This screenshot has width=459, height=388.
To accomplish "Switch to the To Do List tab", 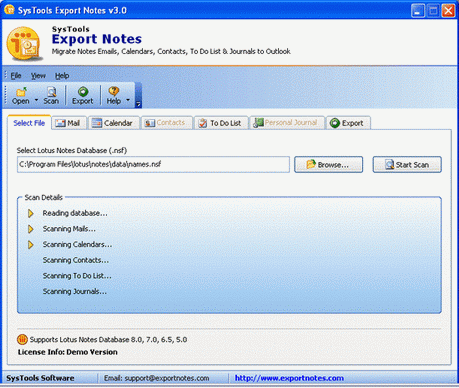I will coord(221,123).
